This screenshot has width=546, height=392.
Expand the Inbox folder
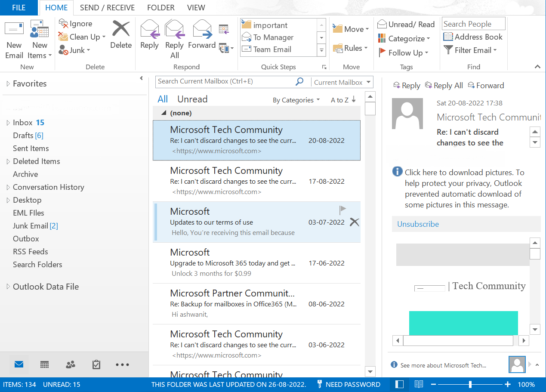[x=8, y=123]
